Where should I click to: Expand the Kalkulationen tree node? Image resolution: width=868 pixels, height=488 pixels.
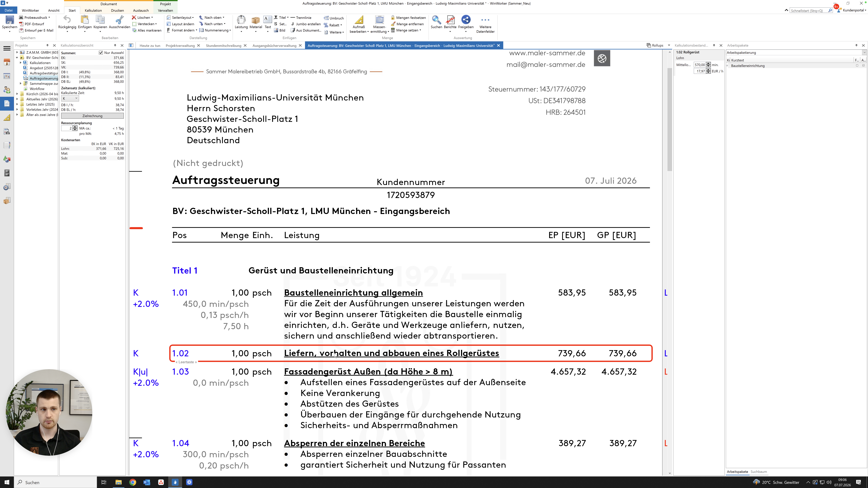point(20,63)
